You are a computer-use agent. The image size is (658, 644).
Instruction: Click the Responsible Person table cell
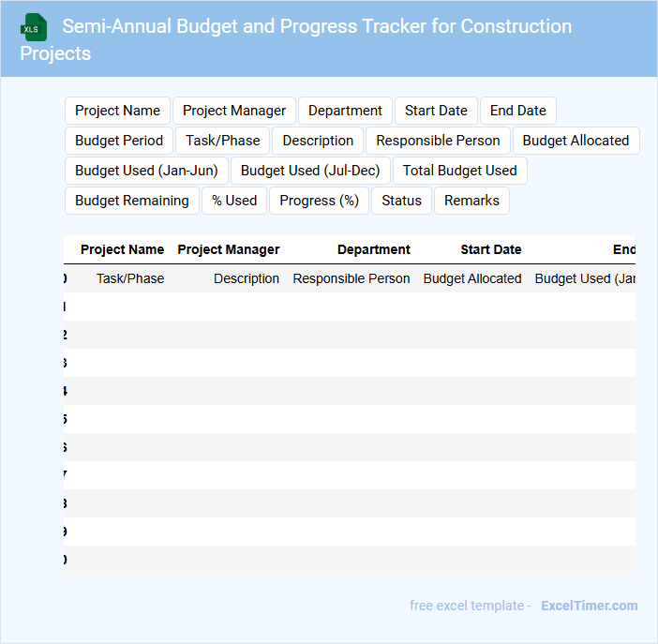[351, 278]
